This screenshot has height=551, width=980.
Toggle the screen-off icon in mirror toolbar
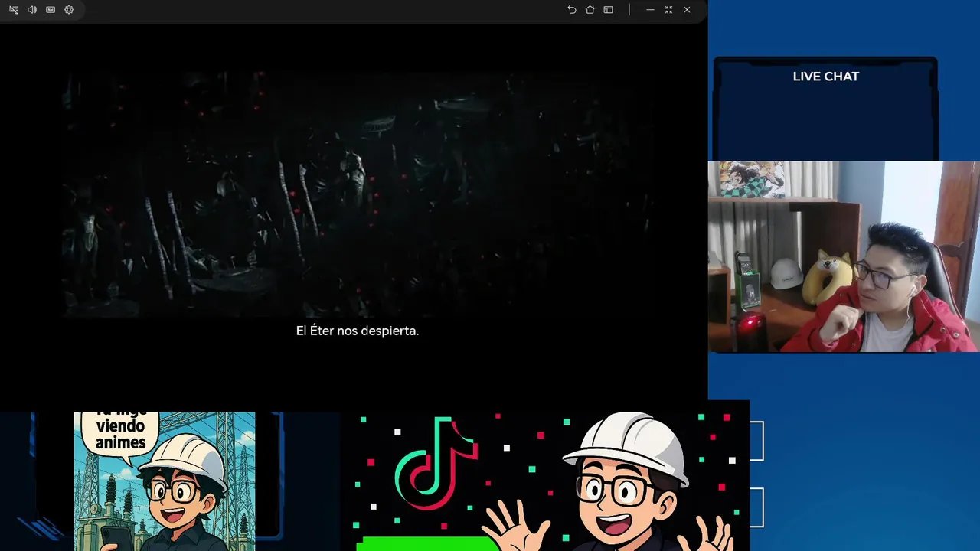pos(14,10)
